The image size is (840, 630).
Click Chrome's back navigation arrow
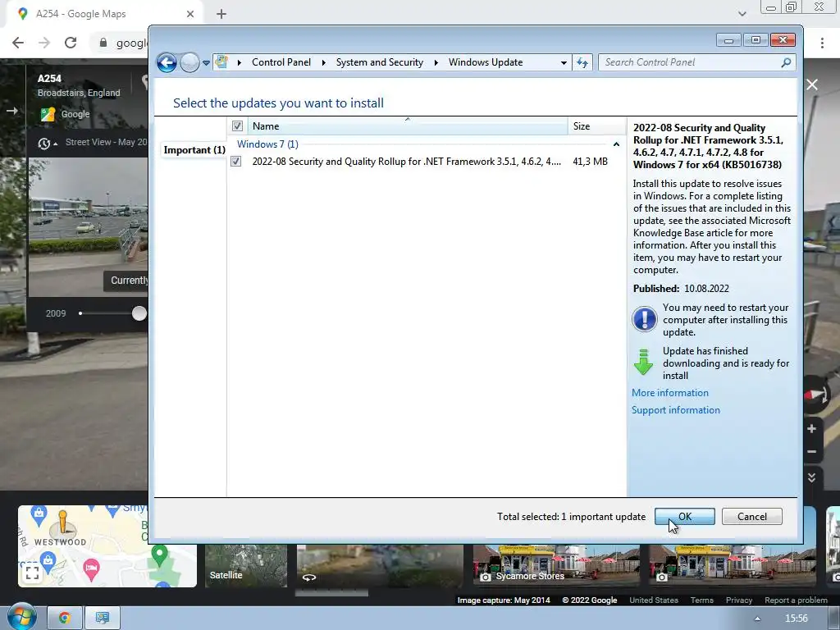click(x=18, y=43)
